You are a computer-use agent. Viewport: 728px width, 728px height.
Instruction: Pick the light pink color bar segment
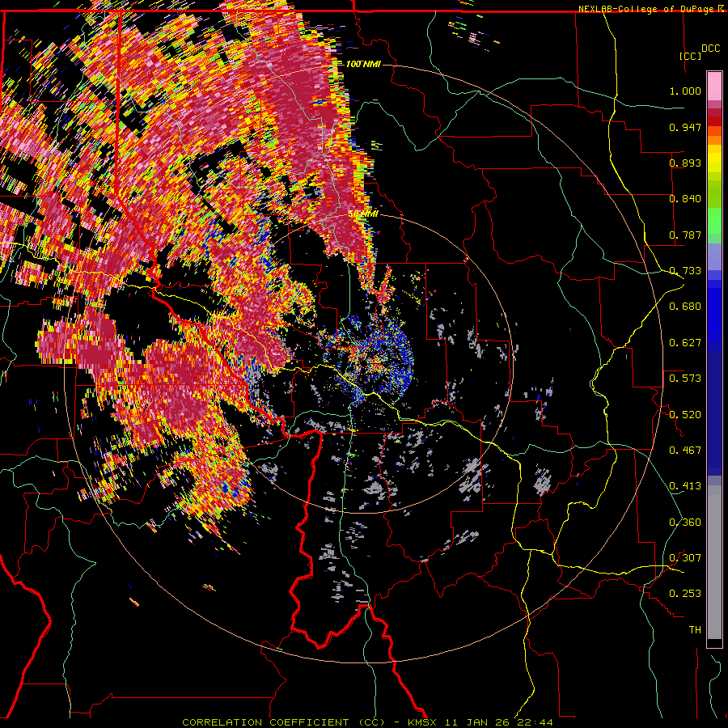point(714,86)
